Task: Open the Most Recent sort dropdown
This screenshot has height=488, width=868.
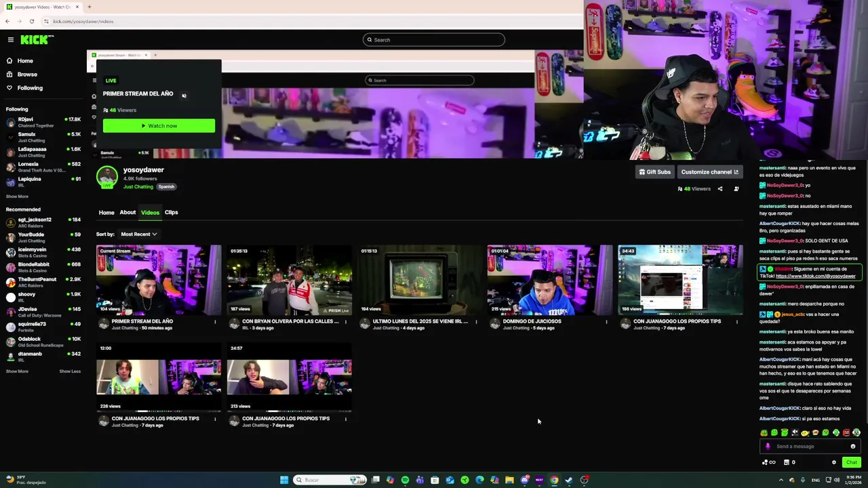Action: 138,235
